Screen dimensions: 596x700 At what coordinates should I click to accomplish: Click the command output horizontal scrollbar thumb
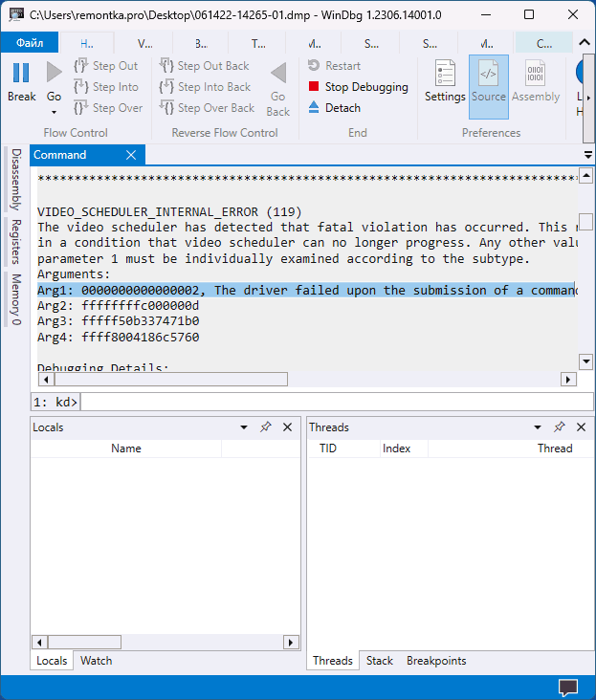(171, 380)
